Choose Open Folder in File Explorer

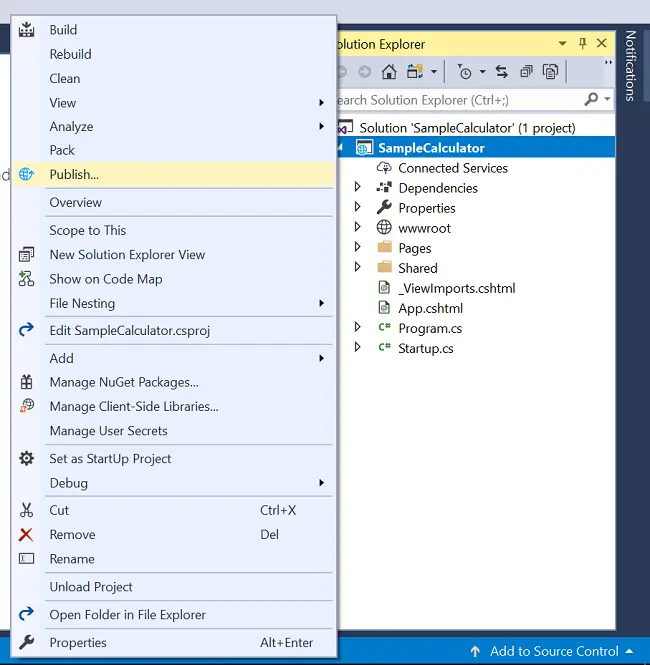point(174,615)
